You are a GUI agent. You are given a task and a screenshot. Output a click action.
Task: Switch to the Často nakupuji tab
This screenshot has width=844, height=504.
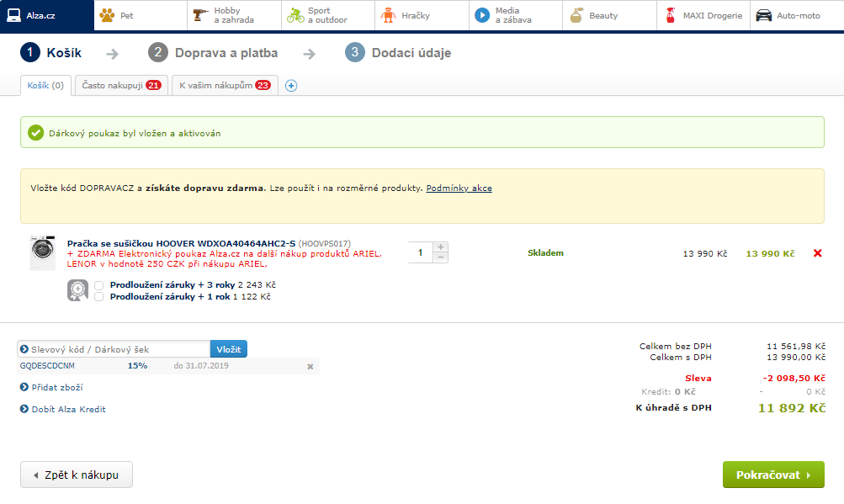(x=122, y=86)
